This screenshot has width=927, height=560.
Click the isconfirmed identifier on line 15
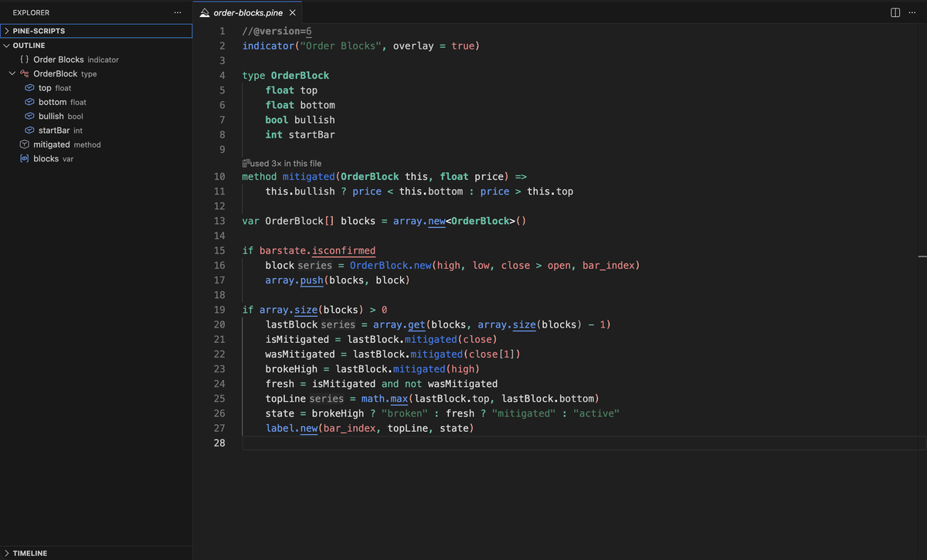[x=344, y=250]
